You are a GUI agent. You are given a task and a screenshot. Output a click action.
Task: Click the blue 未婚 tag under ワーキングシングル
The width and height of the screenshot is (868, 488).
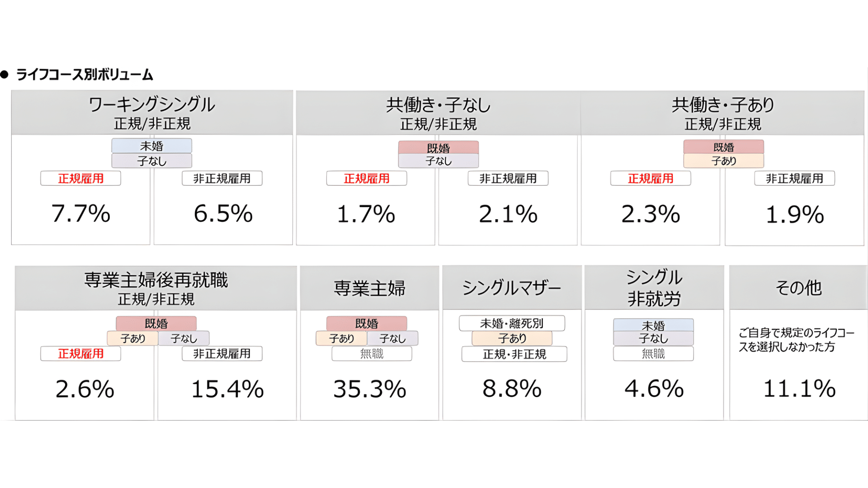click(152, 146)
